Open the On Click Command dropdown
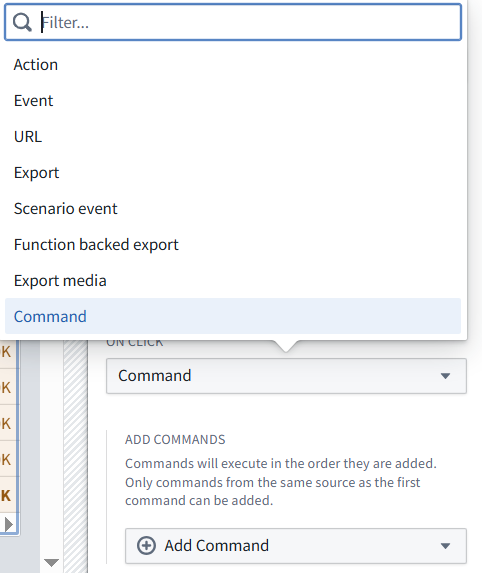This screenshot has height=573, width=482. [x=286, y=376]
